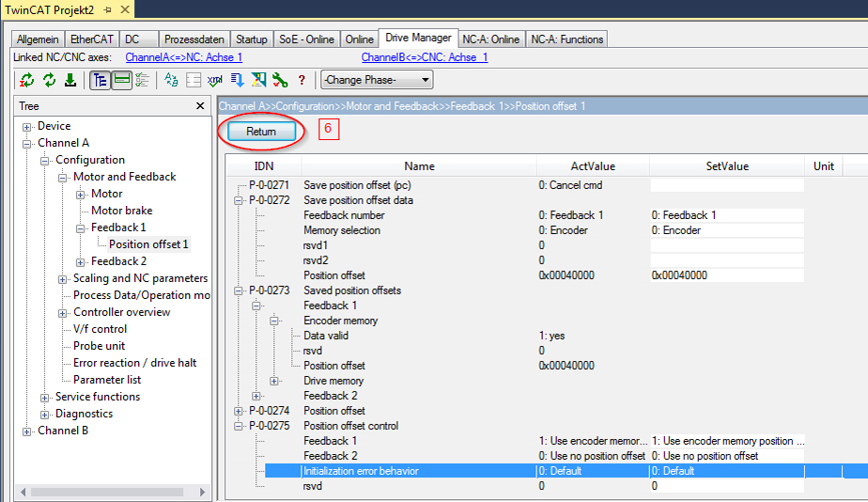Close the Tree panel with X
Viewport: 868px width, 502px height.
point(200,106)
